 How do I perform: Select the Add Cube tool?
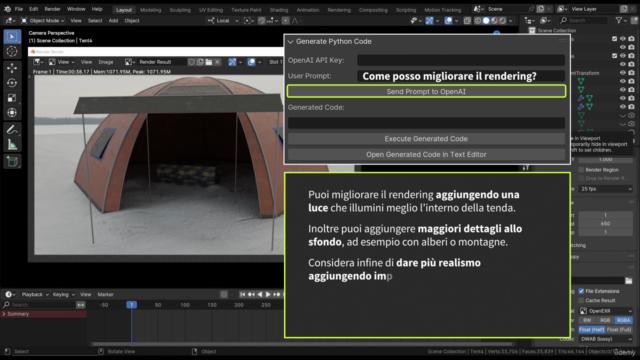(x=12, y=162)
